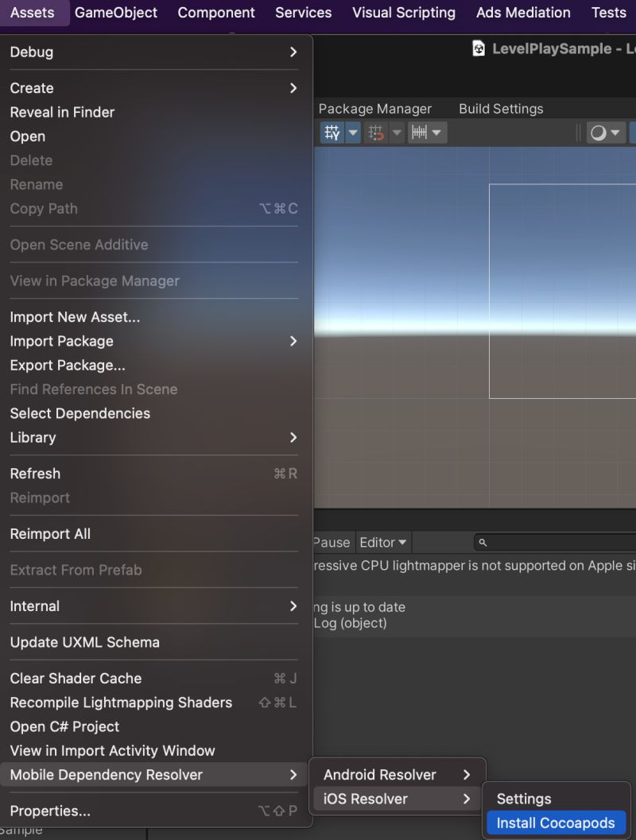Open Refresh from the Assets menu
Viewport: 636px width, 840px height.
[35, 474]
